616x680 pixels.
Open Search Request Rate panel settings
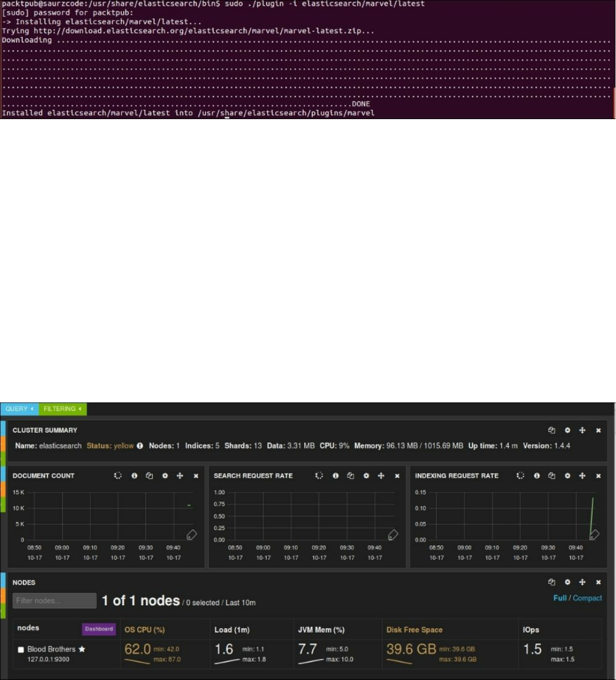(366, 476)
